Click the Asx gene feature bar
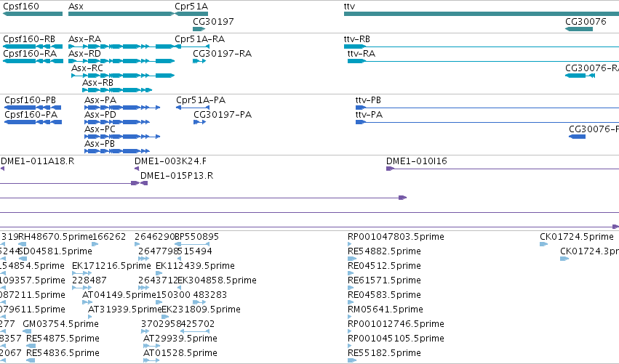This screenshot has width=619, height=364. tap(121, 14)
